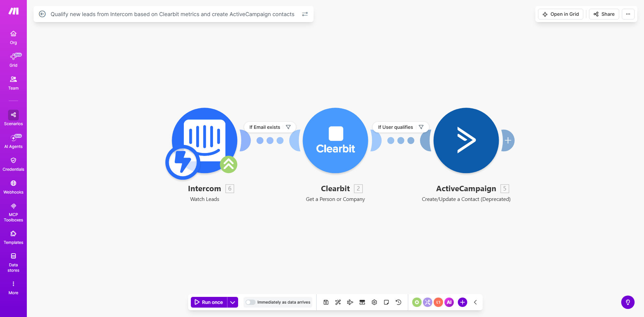Click the Intercom instant trigger lightning badge
Screen dimensions: 644x317
tap(182, 162)
